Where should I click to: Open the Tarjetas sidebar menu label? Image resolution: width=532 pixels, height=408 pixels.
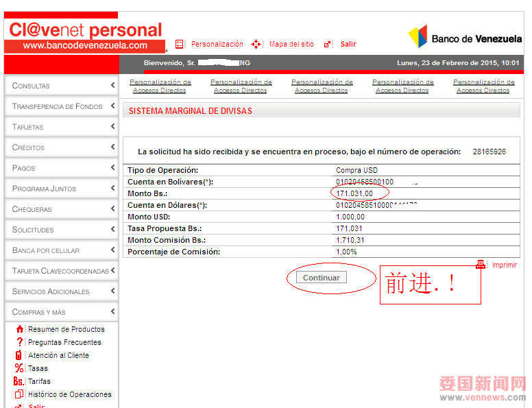pyautogui.click(x=28, y=127)
